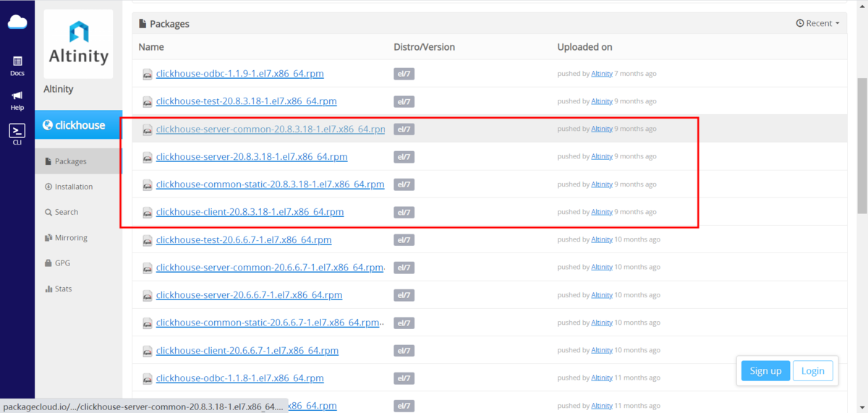The image size is (868, 413).
Task: Open clickhouse-odbc-1.1.8-1.el7 rpm link
Action: [240, 378]
